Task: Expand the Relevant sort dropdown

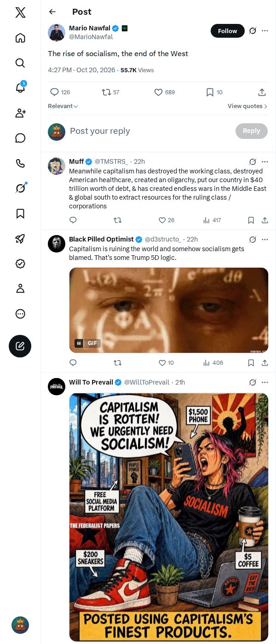Action: click(x=63, y=106)
